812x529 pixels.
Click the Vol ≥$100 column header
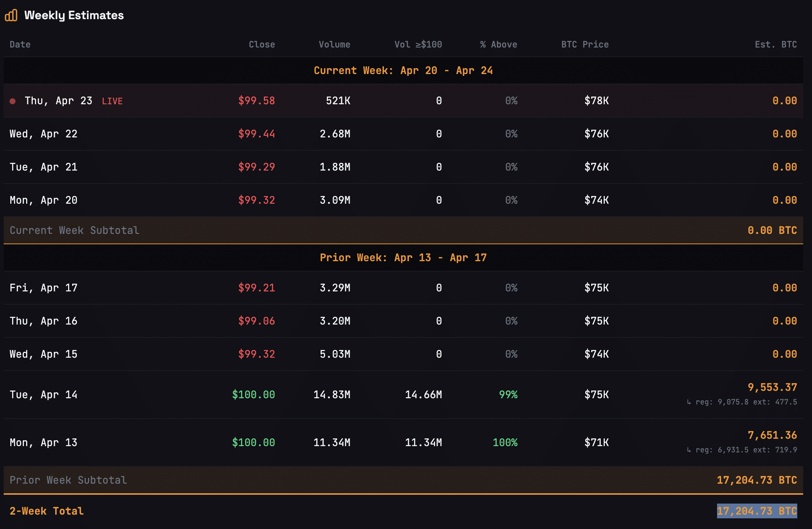click(418, 45)
